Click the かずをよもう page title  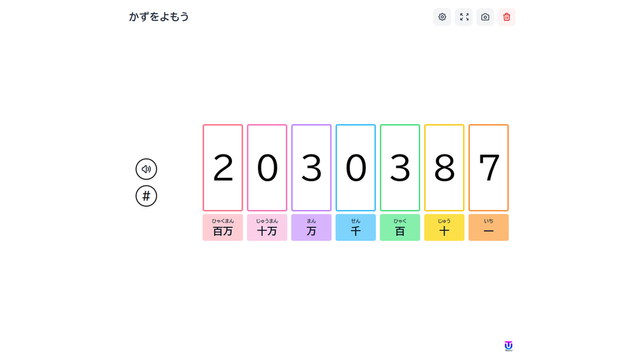pos(159,17)
